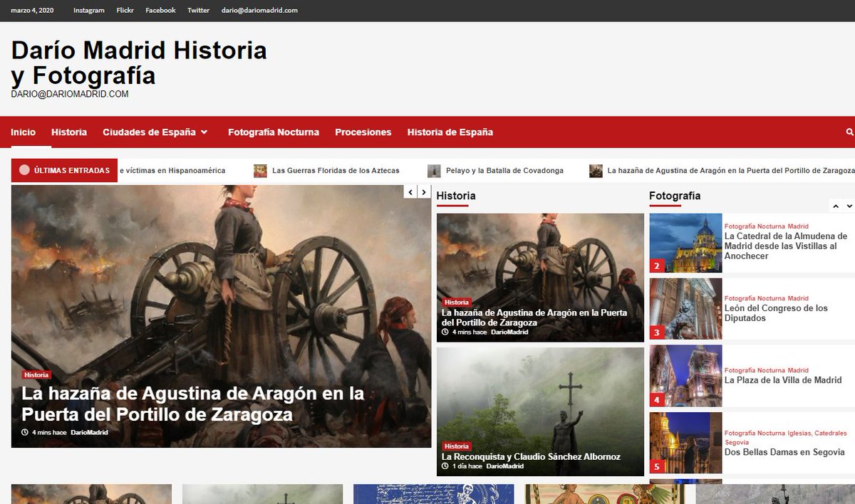Click Historia tag on La Reconquista card
The height and width of the screenshot is (504, 855).
(x=457, y=446)
